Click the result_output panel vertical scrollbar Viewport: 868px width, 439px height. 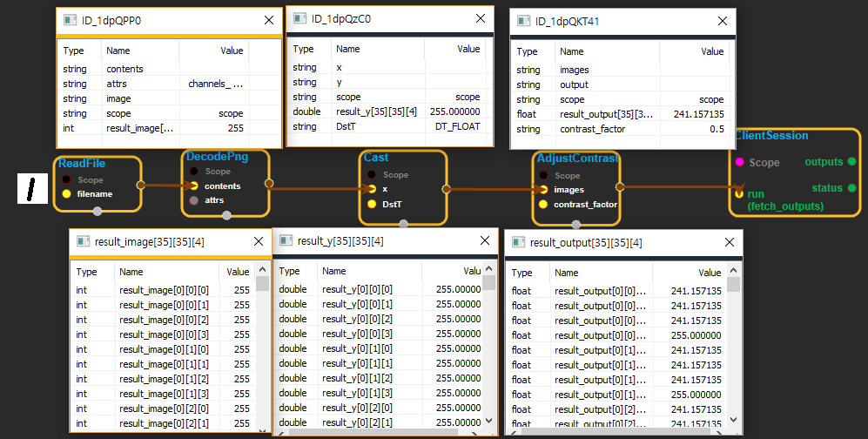click(734, 348)
